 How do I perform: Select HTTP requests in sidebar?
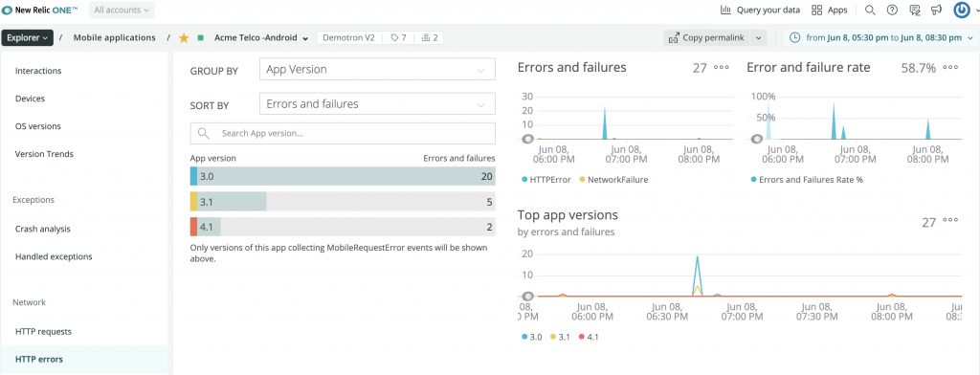click(43, 331)
